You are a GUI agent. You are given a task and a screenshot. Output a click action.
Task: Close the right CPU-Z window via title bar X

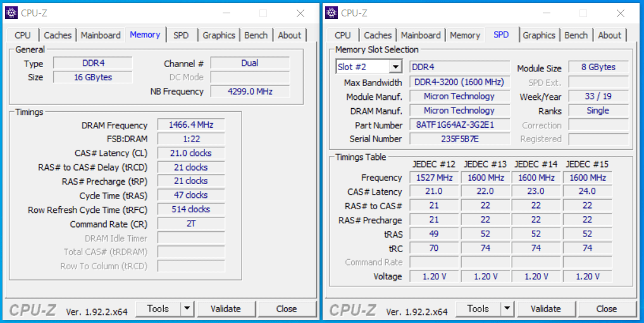(621, 13)
